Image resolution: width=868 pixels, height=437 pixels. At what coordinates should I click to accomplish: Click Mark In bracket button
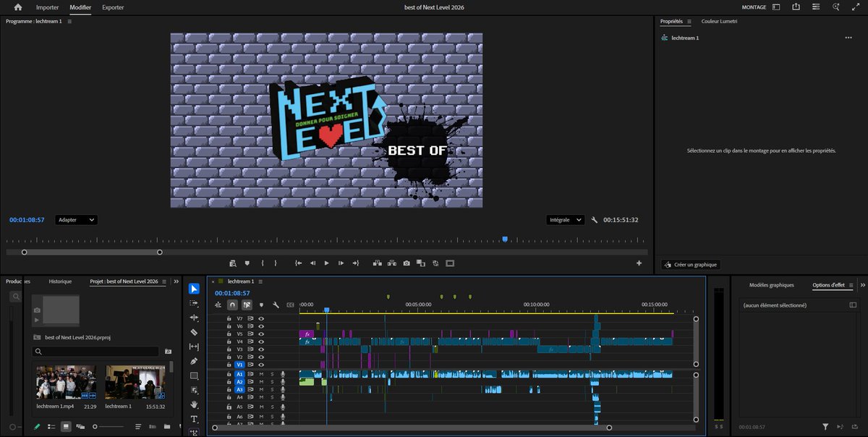pos(262,263)
